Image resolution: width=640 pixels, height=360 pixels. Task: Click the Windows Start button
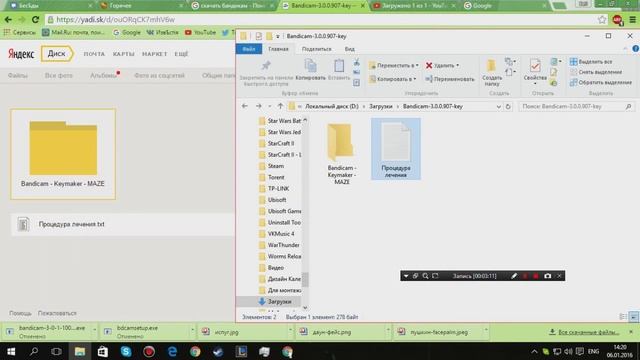pos(11,351)
